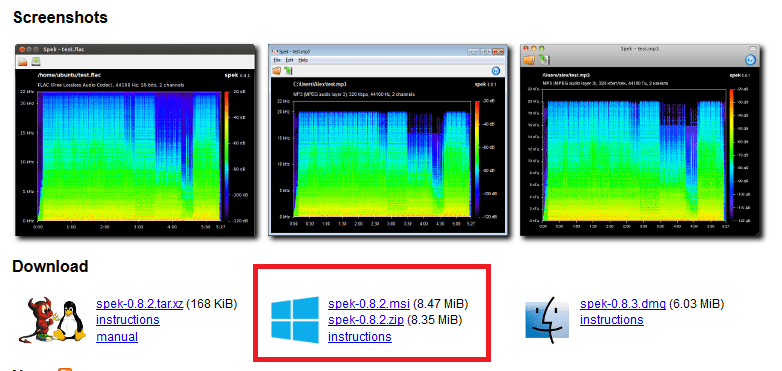Open the manual link under the Linux download
Image resolution: width=782 pixels, height=371 pixels.
(x=117, y=337)
